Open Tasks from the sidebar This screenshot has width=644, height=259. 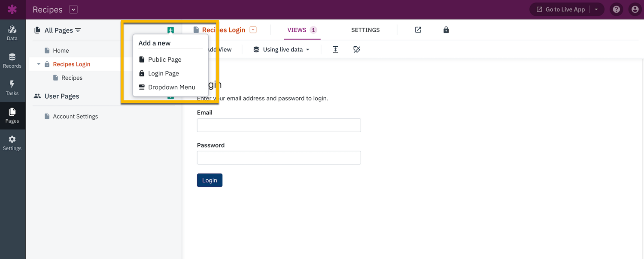point(12,88)
